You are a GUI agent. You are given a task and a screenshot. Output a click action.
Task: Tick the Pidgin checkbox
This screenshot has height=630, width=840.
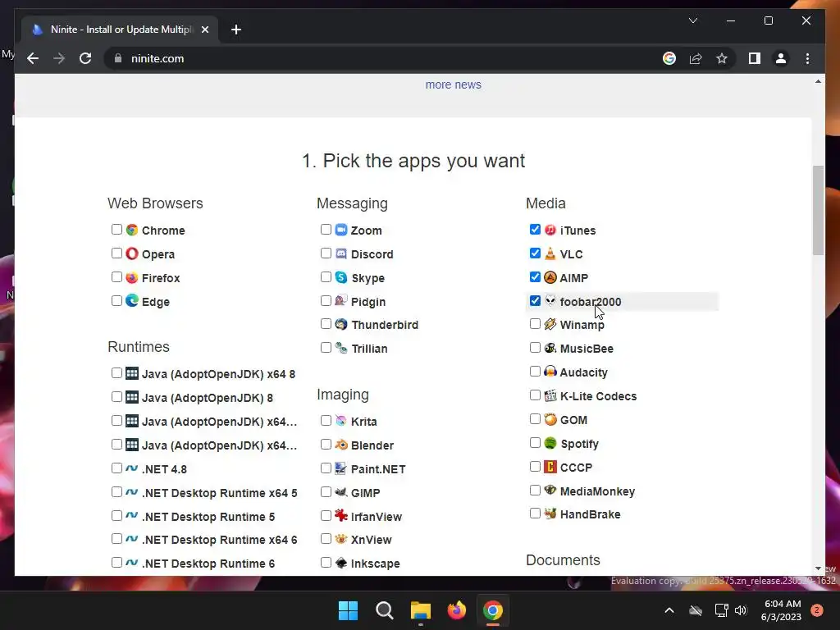click(326, 300)
